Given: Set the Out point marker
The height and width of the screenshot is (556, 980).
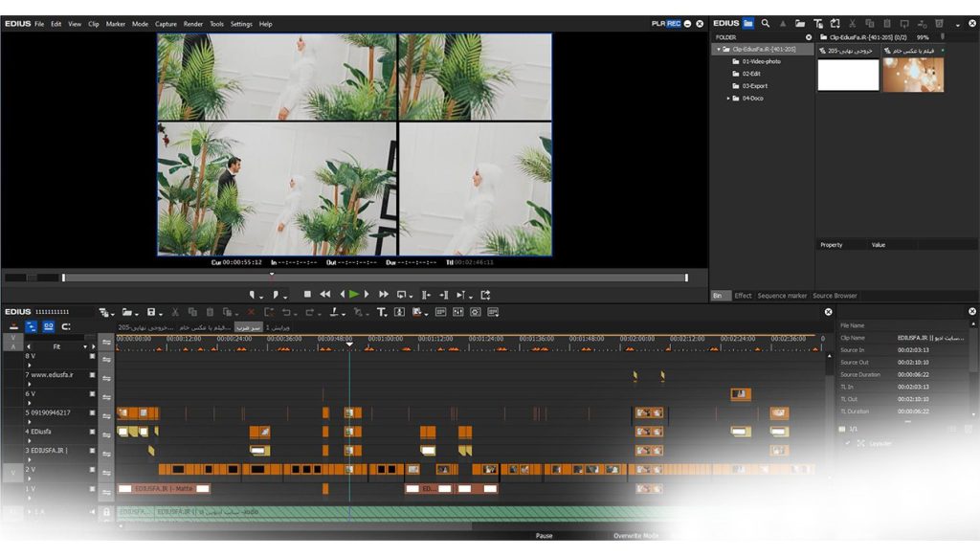Looking at the screenshot, I should pos(276,294).
